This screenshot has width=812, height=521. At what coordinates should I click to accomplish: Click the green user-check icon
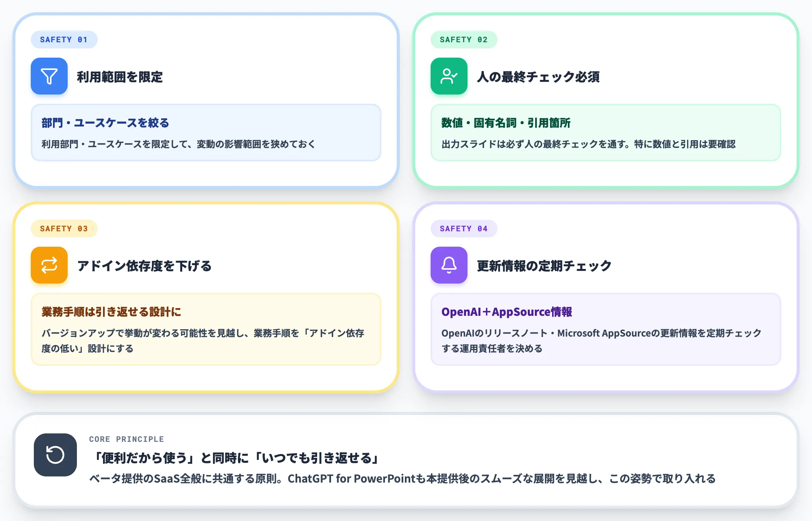click(449, 76)
